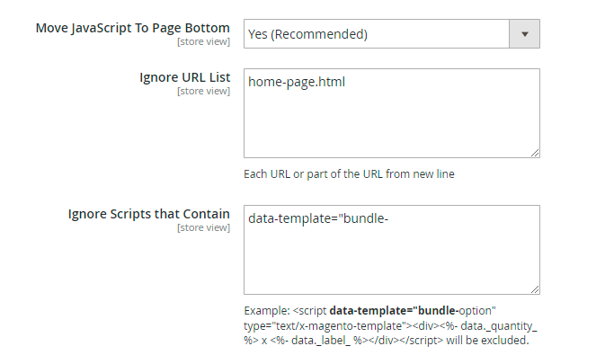Grab the Ignore Scripts textarea resize handle
This screenshot has width=605, height=364.
tap(535, 289)
